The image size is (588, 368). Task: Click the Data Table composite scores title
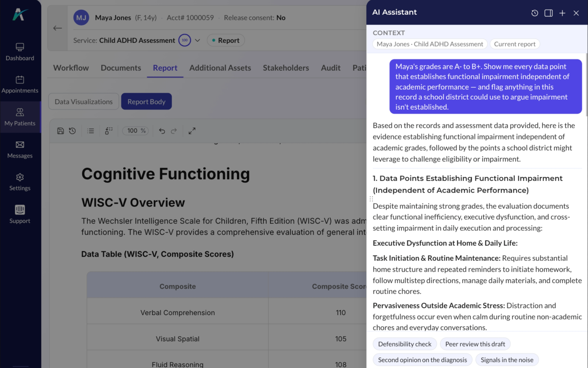[x=157, y=254]
